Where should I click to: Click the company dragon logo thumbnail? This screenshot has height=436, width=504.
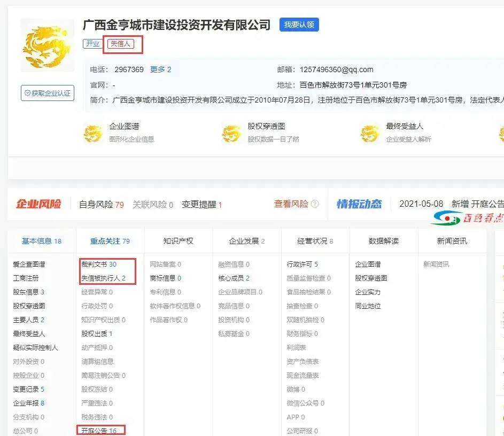point(47,45)
